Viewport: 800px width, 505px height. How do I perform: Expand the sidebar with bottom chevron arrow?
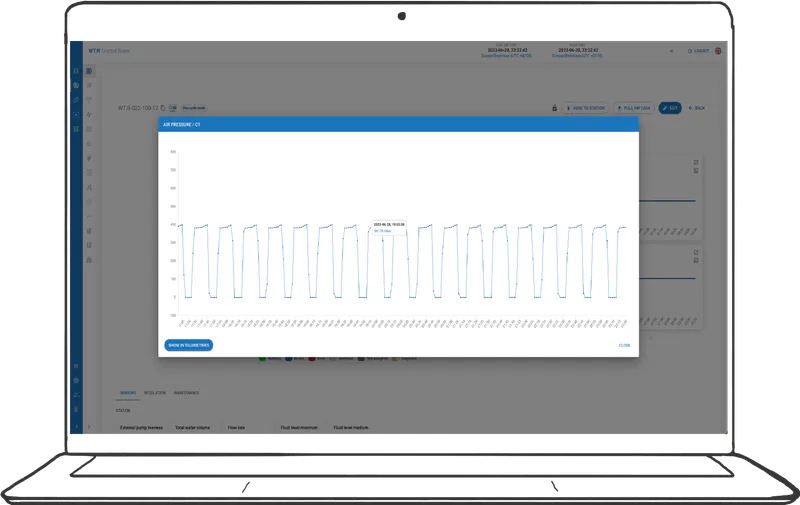(x=76, y=427)
